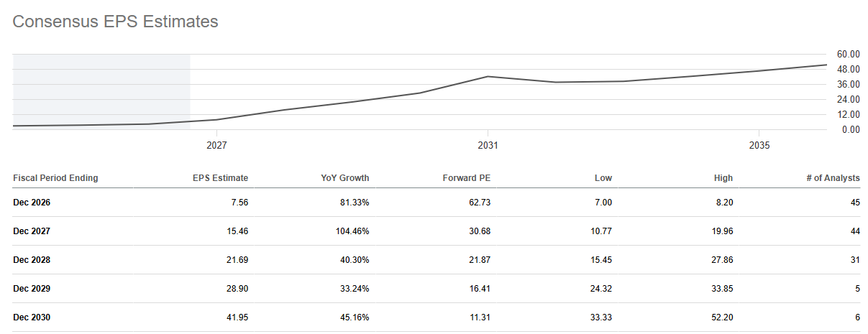Screen dimensions: 868x334
Task: Click the EPS Estimate column header
Action: [221, 178]
